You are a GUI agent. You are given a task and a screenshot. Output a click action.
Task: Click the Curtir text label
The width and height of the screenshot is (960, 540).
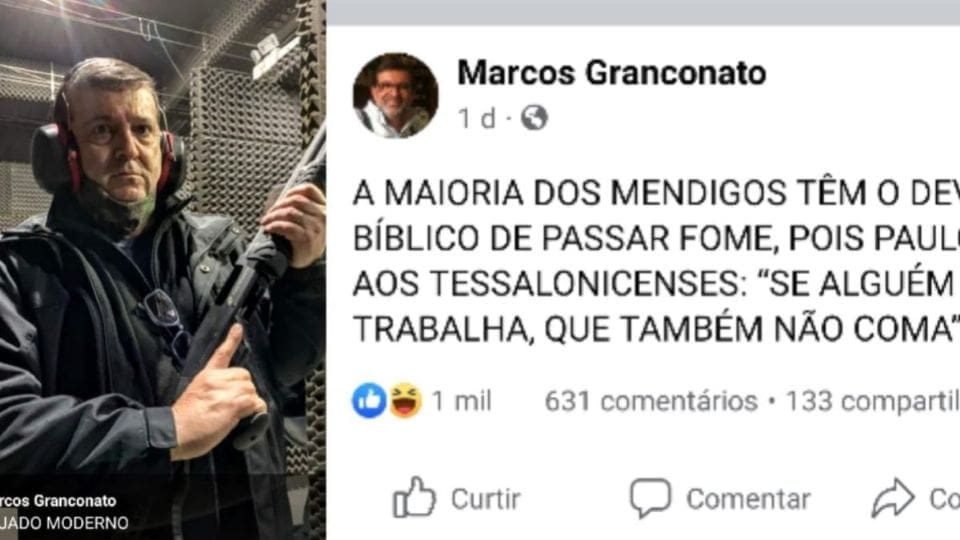pyautogui.click(x=486, y=500)
